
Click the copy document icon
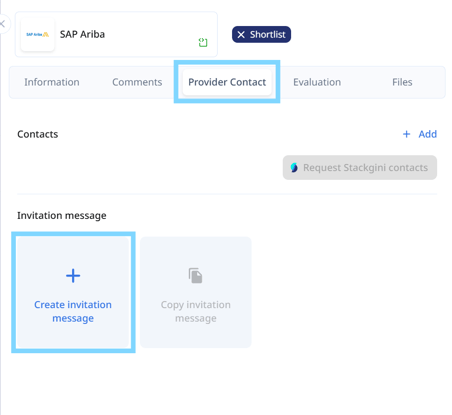tap(195, 276)
